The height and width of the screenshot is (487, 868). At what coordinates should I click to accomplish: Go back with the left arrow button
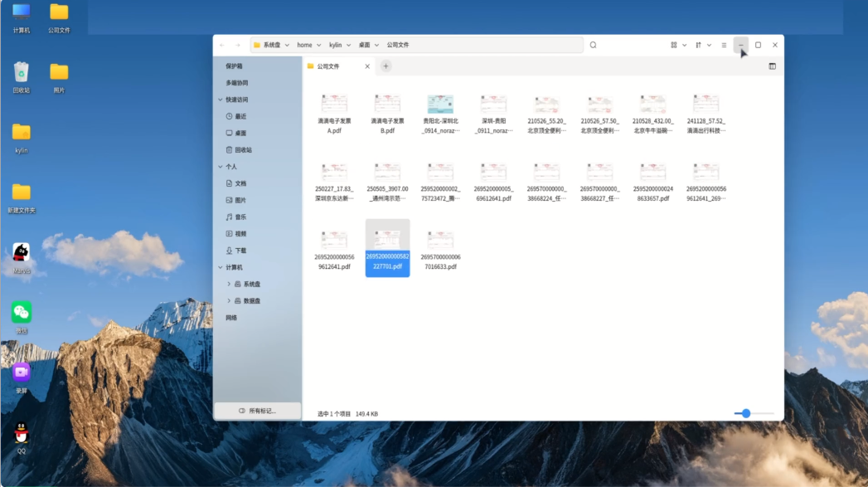tap(222, 45)
